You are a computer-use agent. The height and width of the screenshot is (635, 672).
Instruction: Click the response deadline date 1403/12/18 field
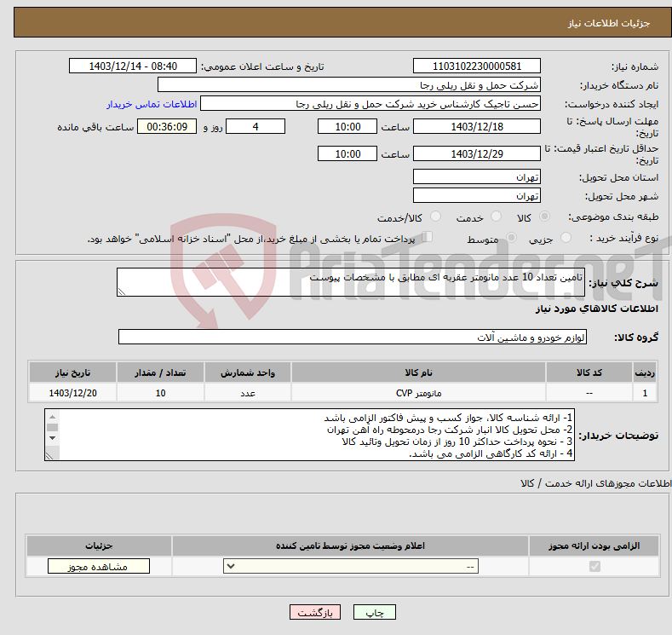click(477, 126)
